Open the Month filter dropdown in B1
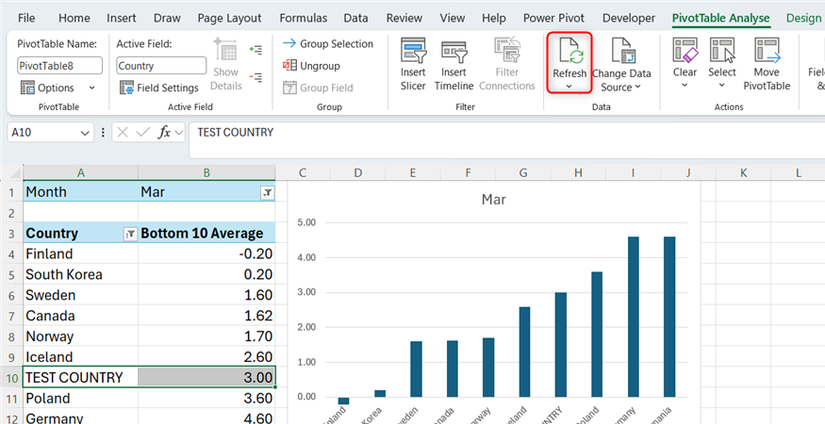This screenshot has width=825, height=424. [x=267, y=193]
